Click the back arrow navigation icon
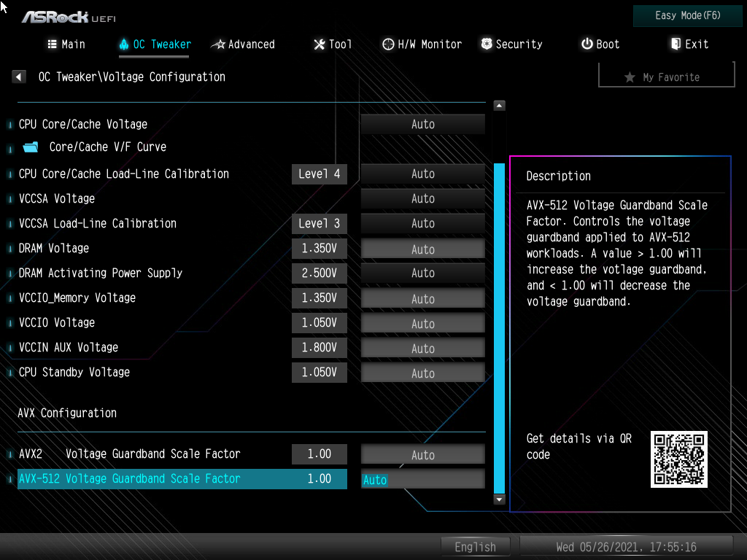747x560 pixels. (x=18, y=76)
